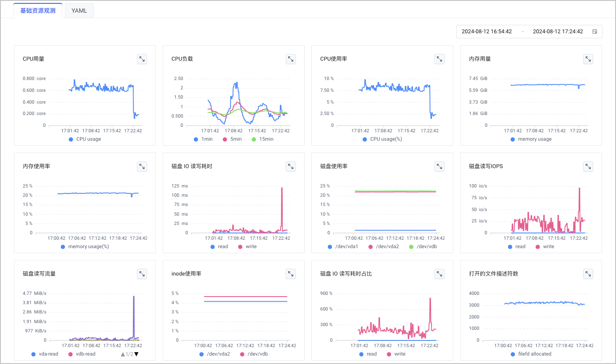Toggle /dev/vda1 legend in 磁盘使用率

(343, 246)
